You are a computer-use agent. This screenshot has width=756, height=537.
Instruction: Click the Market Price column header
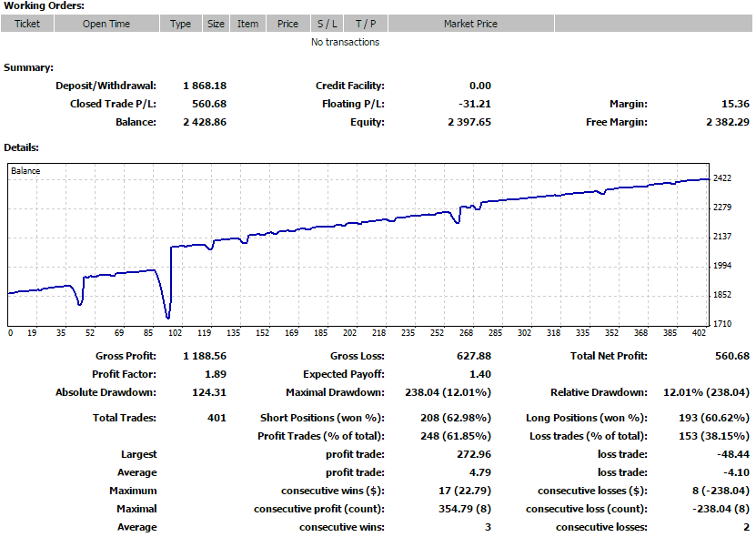(x=470, y=24)
